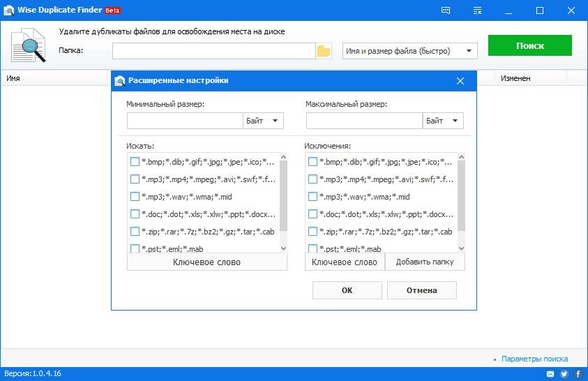Screen dimensions: 588x381
Task: Click the Отмена button
Action: click(422, 290)
